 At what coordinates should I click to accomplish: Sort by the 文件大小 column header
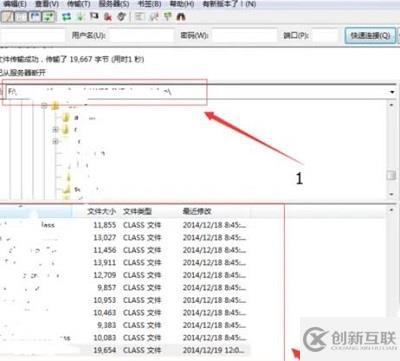[x=102, y=211]
